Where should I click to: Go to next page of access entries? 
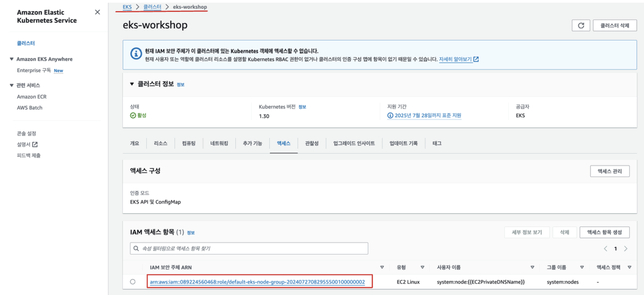[626, 249]
